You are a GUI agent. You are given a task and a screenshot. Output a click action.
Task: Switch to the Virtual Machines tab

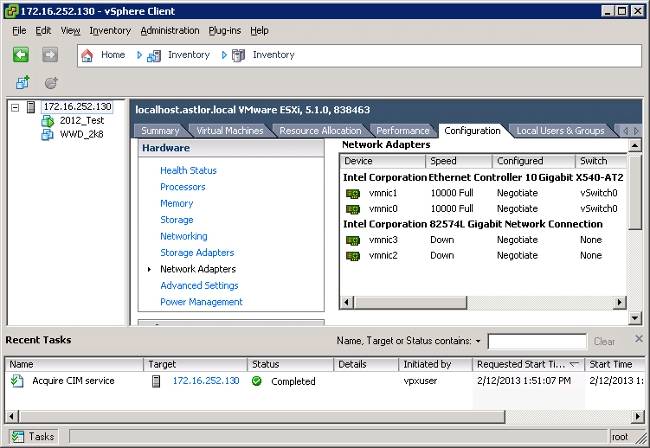click(x=230, y=131)
